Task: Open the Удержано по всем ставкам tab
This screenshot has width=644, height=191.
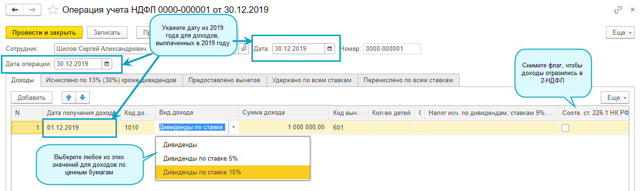Action: [312, 80]
